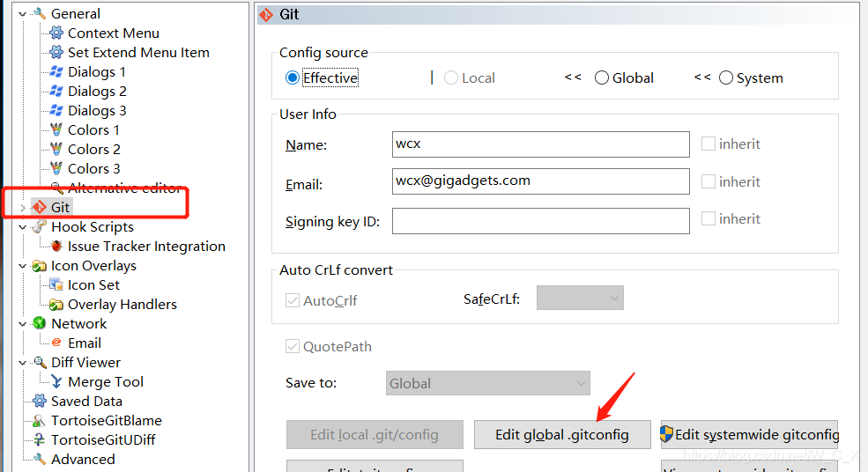Collapse the Icon Overlays tree node
Screen dimensions: 868x472
point(22,266)
